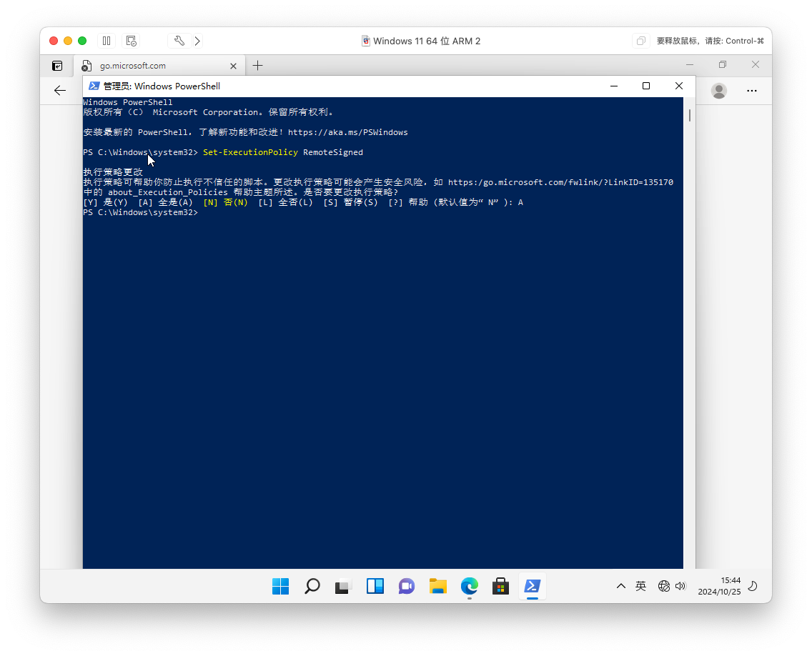The width and height of the screenshot is (812, 656).
Task: Open the Windows Start menu
Action: (x=281, y=586)
